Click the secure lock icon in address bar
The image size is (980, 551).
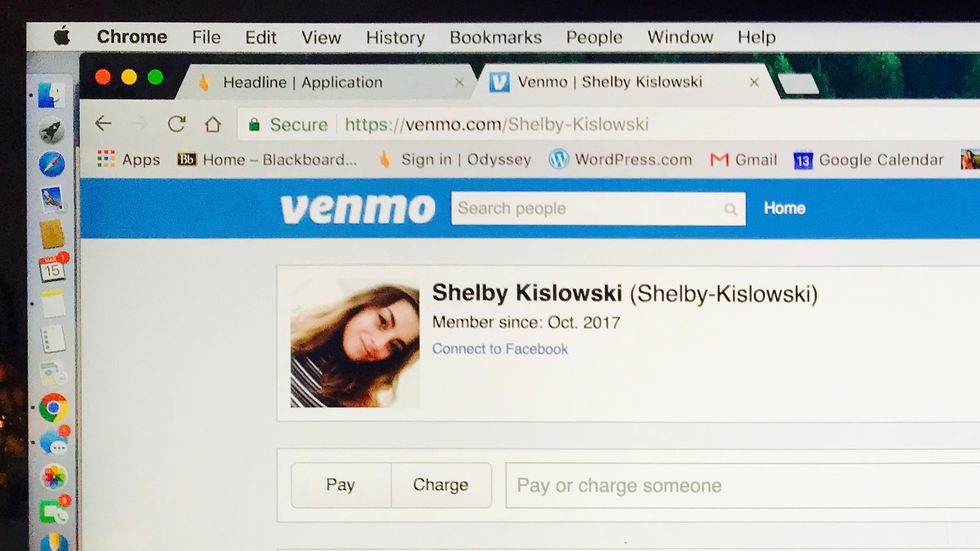coord(254,125)
